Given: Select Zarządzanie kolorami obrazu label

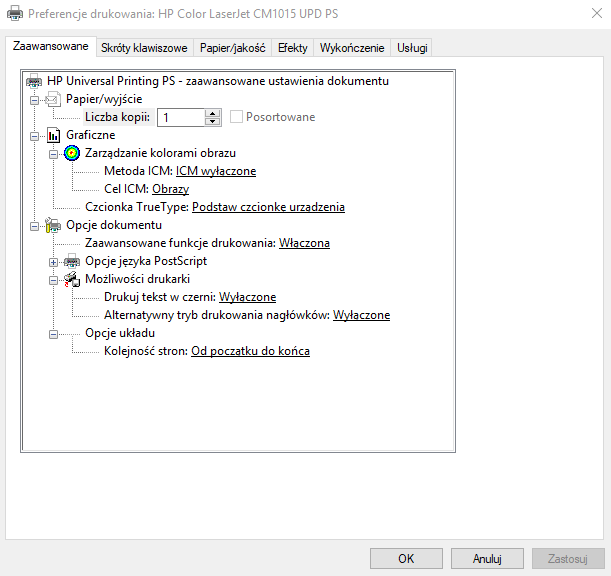Looking at the screenshot, I should pos(161,153).
